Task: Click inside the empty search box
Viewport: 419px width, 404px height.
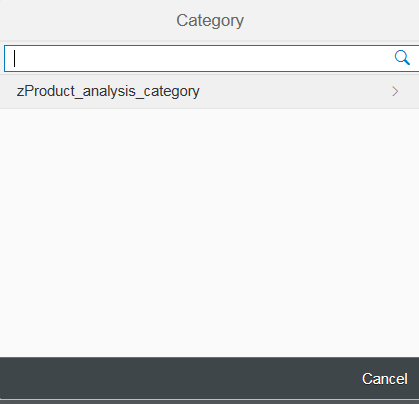Action: (x=200, y=58)
